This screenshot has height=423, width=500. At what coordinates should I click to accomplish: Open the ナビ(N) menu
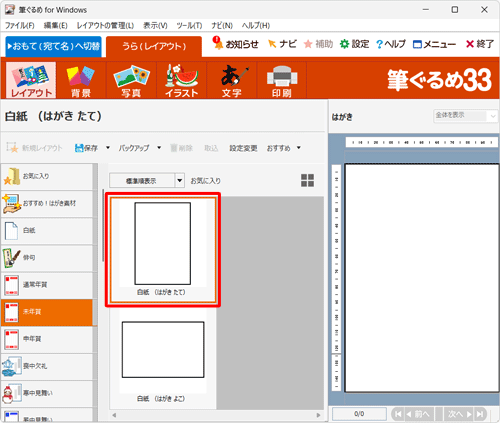(x=222, y=25)
